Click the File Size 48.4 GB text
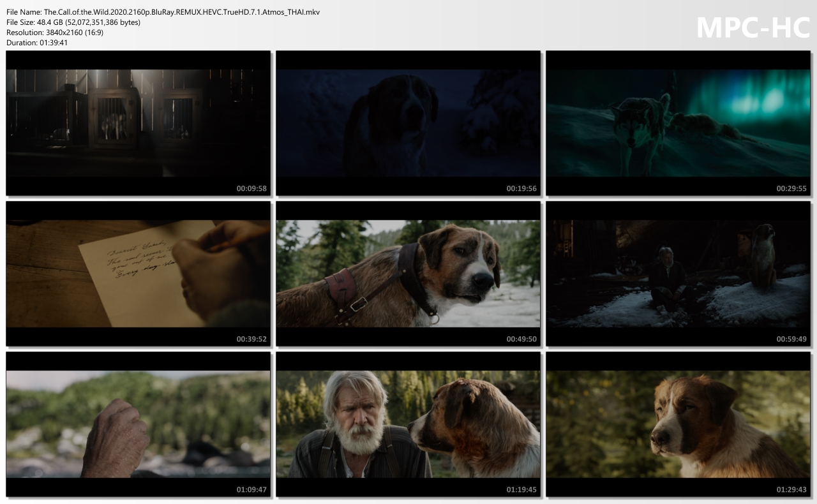Viewport: 817px width, 504px height. (73, 22)
